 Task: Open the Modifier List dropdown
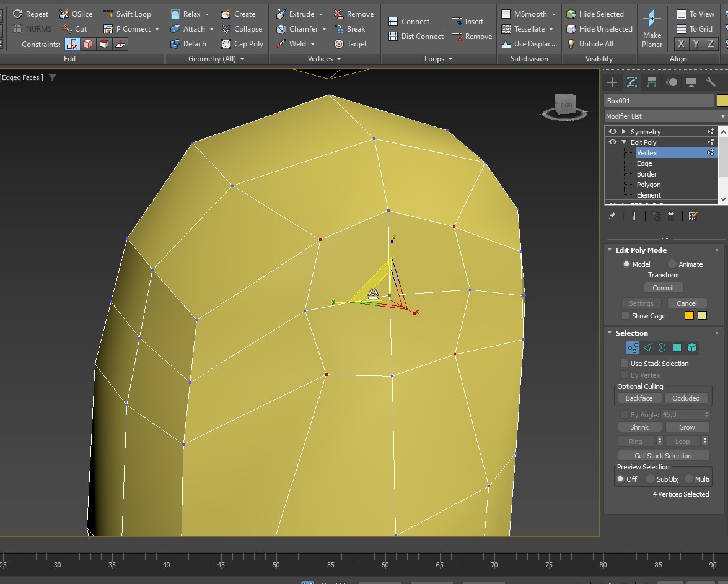[x=665, y=116]
